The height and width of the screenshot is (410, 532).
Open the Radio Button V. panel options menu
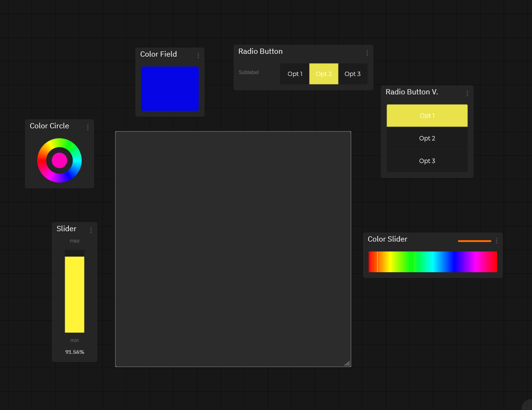pyautogui.click(x=467, y=93)
